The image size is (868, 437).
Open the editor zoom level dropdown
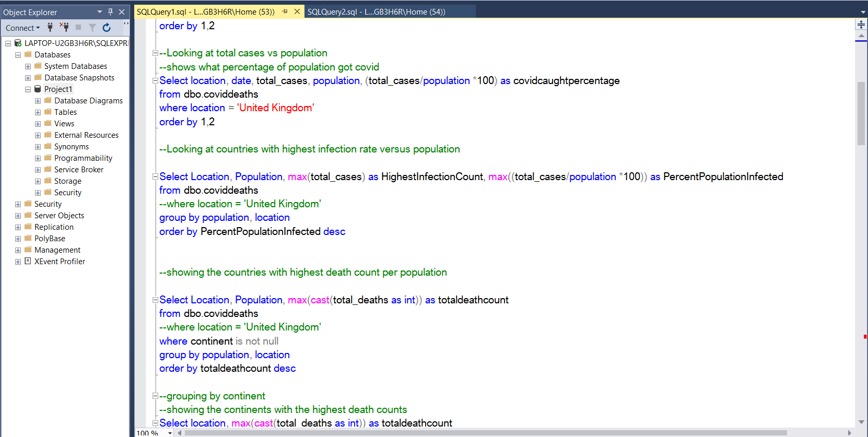[x=170, y=433]
